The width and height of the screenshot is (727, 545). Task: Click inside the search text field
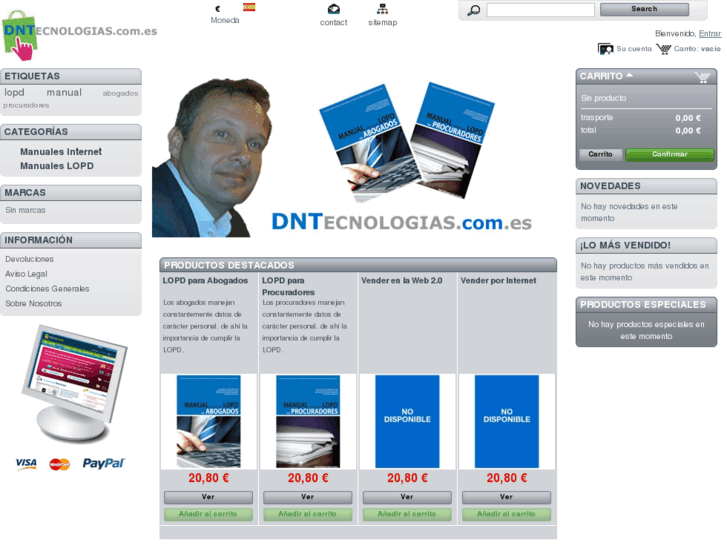coord(540,10)
